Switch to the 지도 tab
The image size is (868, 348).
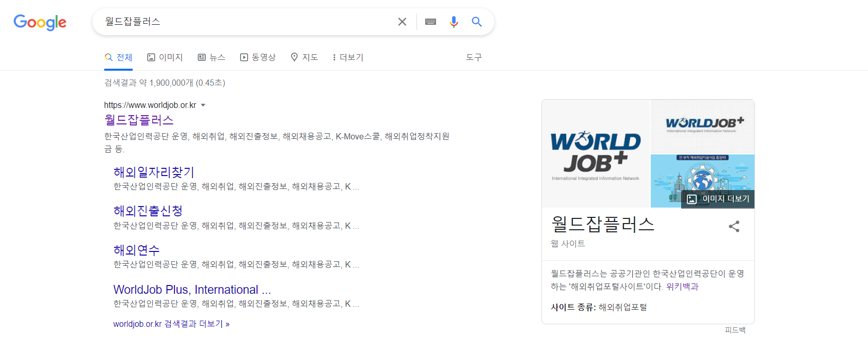pyautogui.click(x=304, y=57)
